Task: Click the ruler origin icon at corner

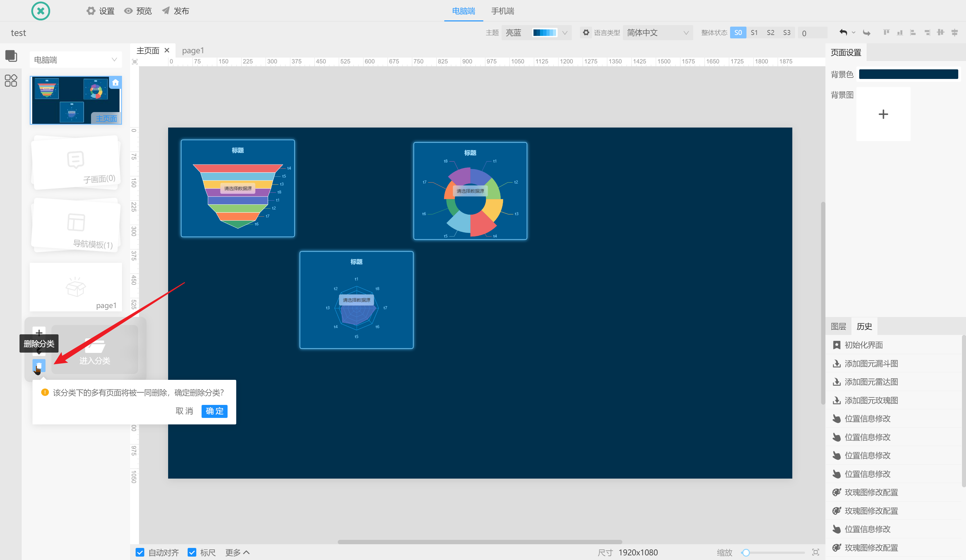Action: coord(135,62)
